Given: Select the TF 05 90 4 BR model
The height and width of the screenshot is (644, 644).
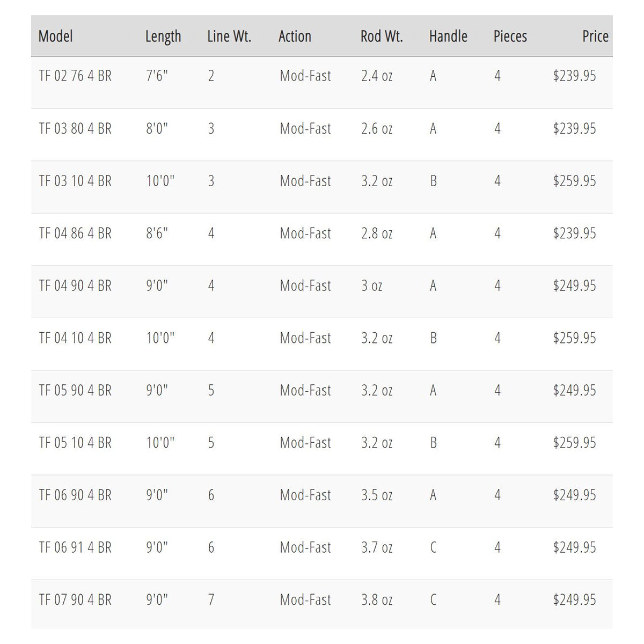Looking at the screenshot, I should click(75, 390).
